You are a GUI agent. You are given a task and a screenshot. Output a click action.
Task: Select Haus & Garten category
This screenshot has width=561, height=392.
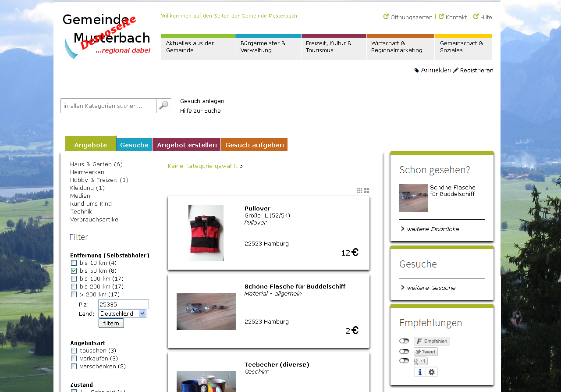click(96, 164)
